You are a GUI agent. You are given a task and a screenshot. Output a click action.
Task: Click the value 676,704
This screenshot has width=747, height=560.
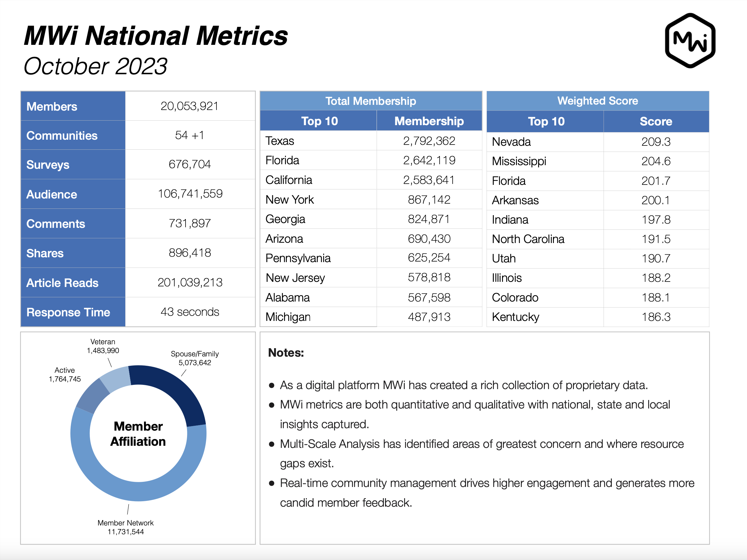(189, 164)
